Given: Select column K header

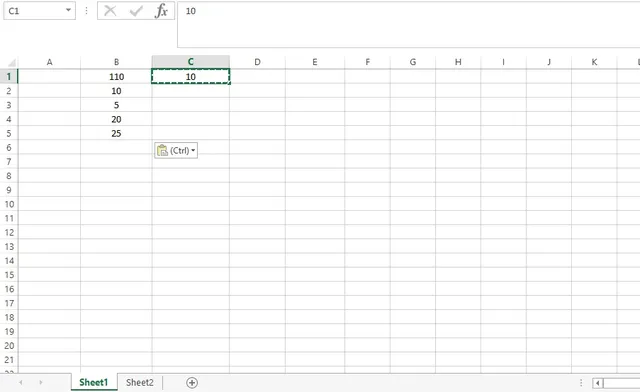Looking at the screenshot, I should [594, 62].
